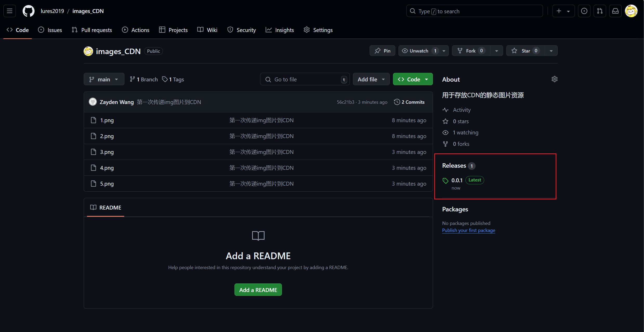Open the hamburger navigation menu
This screenshot has height=332, width=644.
(x=10, y=11)
